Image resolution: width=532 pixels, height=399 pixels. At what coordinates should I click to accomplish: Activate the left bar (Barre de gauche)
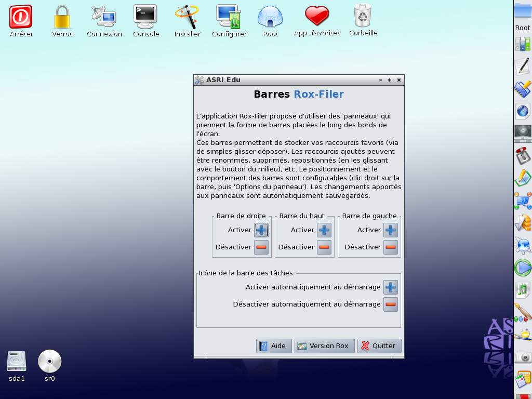pos(391,230)
